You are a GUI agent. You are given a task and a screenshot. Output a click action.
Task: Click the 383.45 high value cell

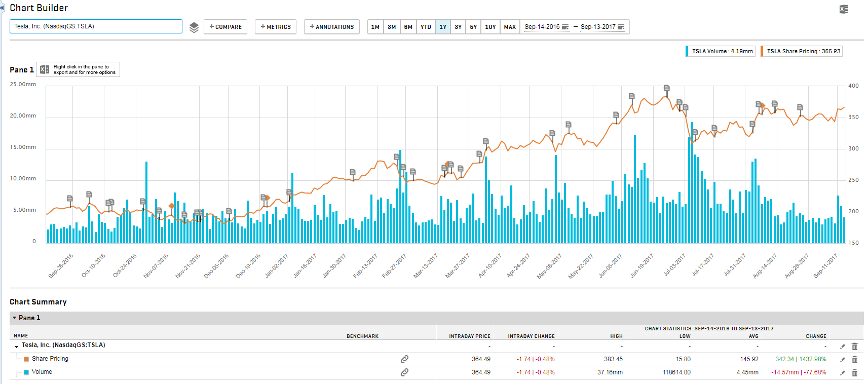[x=613, y=359]
